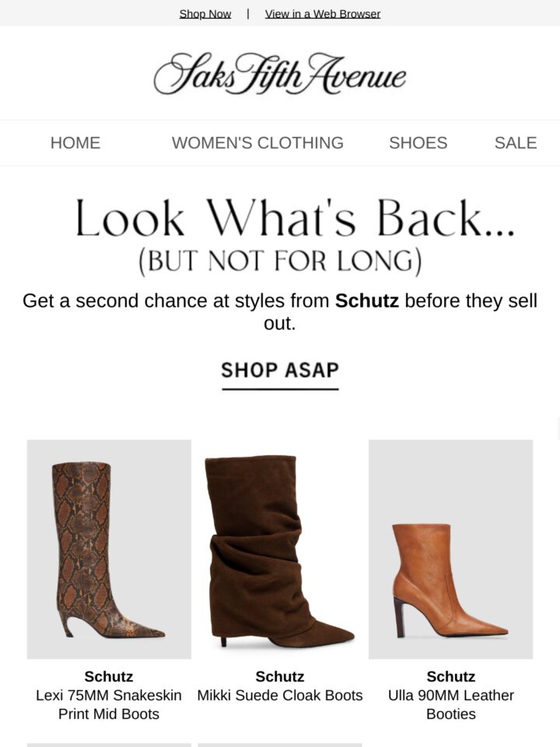The width and height of the screenshot is (560, 747).
Task: Click the (BUT NOT FOR LONG) subheading
Action: tap(280, 261)
